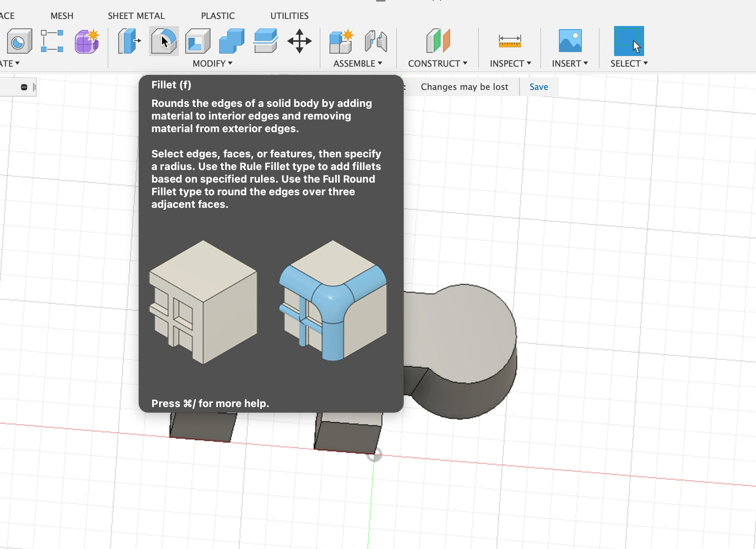This screenshot has width=756, height=549.
Task: Activate the Move/Copy arrows tool
Action: pyautogui.click(x=300, y=41)
